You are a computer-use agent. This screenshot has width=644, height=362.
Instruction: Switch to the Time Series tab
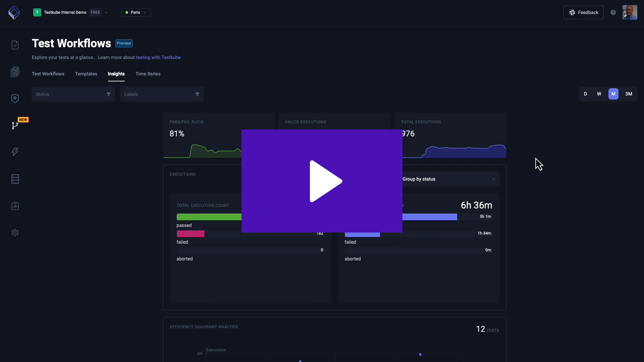click(x=148, y=74)
